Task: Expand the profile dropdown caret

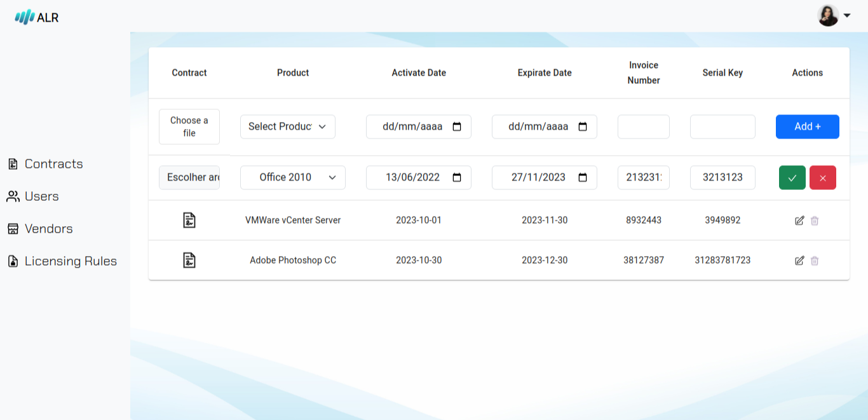Action: tap(846, 16)
